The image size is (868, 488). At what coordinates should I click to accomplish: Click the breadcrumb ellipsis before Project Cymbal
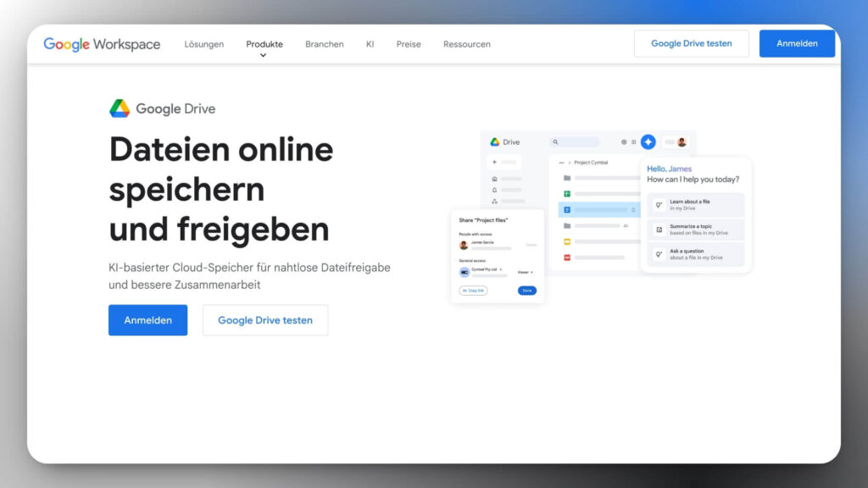[x=561, y=163]
